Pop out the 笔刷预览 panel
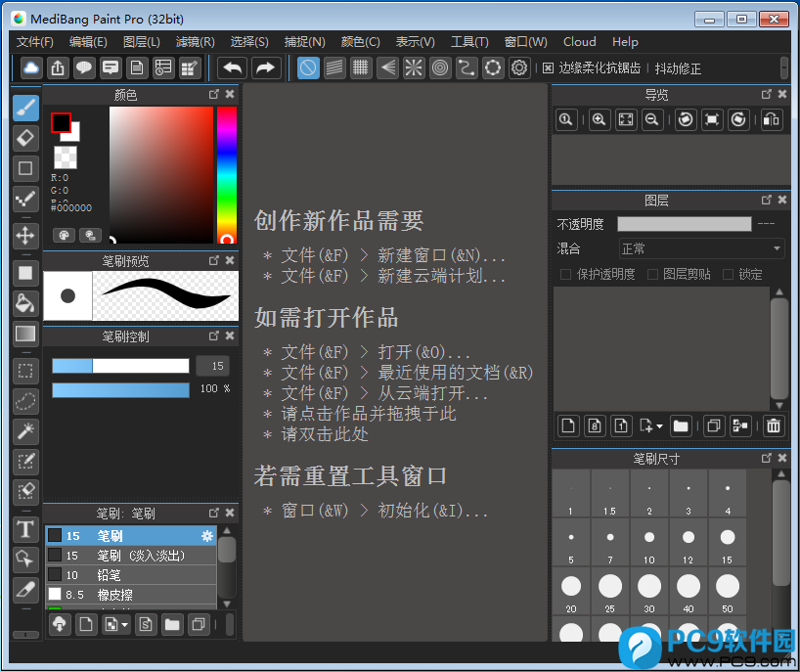The height and width of the screenshot is (672, 800). [214, 261]
